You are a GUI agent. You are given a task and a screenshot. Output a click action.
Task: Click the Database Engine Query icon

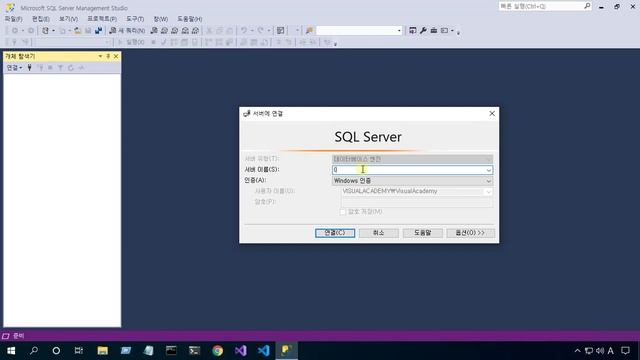(x=154, y=31)
